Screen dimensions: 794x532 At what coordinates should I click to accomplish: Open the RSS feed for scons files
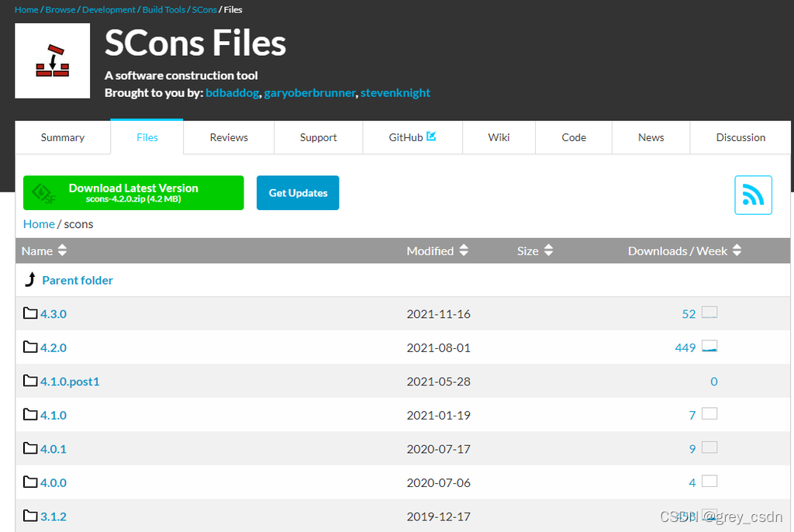pyautogui.click(x=753, y=195)
